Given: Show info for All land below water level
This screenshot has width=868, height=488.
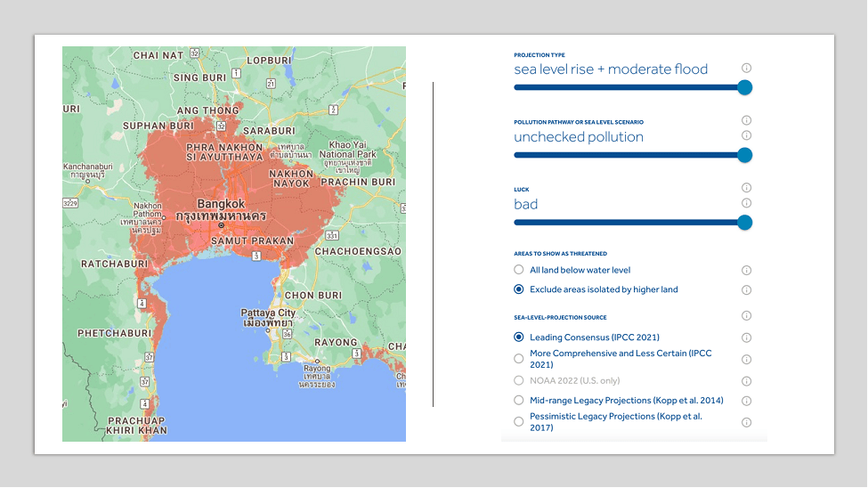Looking at the screenshot, I should tap(746, 270).
